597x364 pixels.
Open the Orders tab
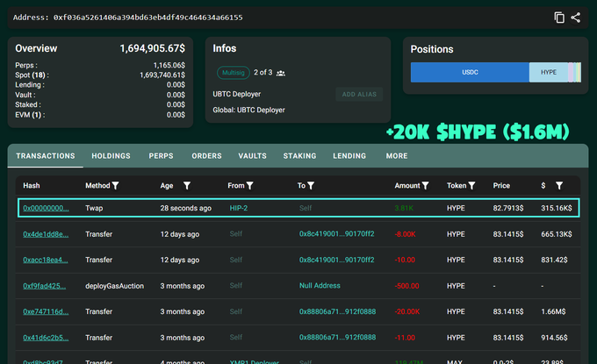point(206,156)
